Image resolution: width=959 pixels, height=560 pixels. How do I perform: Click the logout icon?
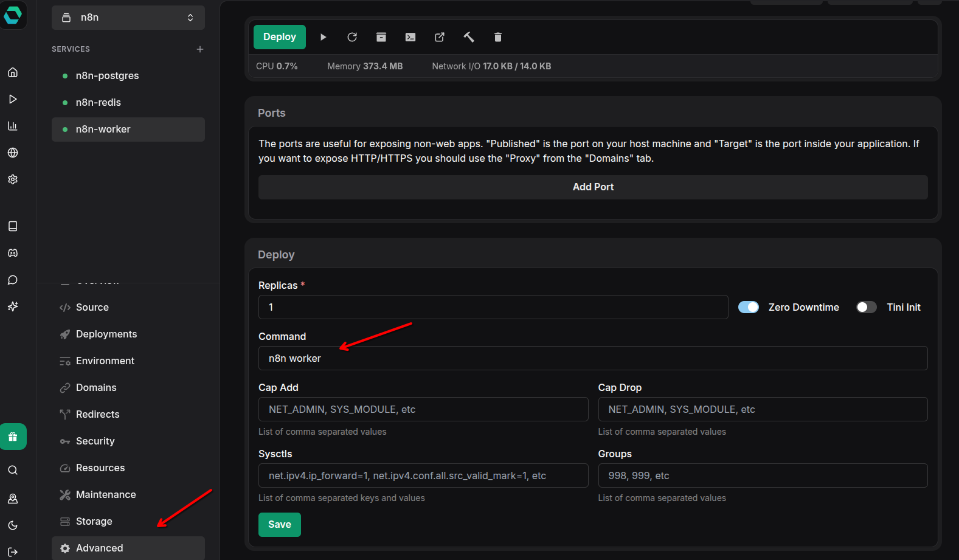(13, 552)
